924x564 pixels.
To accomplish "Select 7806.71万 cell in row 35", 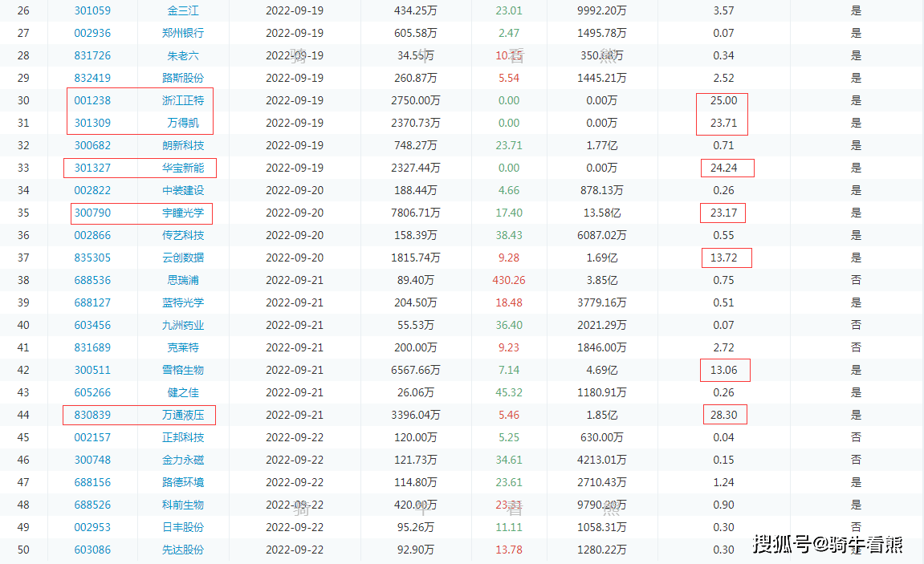I will [416, 213].
